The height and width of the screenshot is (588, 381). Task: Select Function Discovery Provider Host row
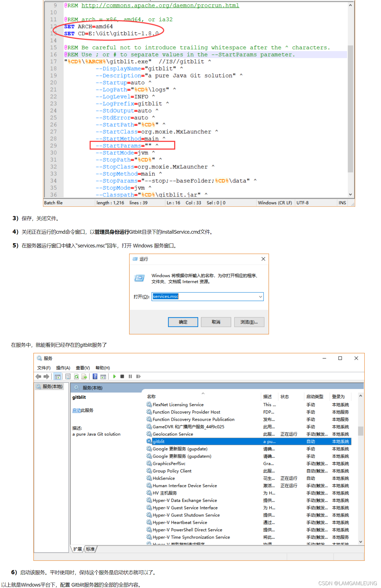(x=248, y=412)
